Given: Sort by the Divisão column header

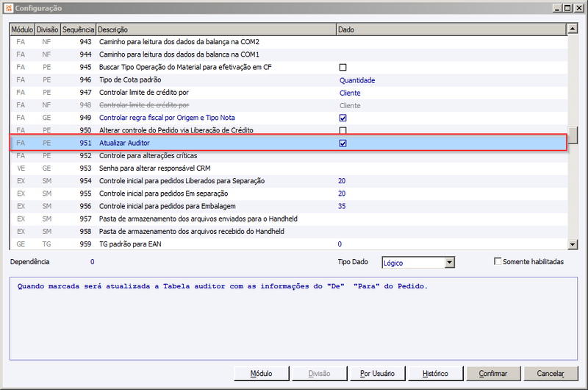Looking at the screenshot, I should [47, 29].
